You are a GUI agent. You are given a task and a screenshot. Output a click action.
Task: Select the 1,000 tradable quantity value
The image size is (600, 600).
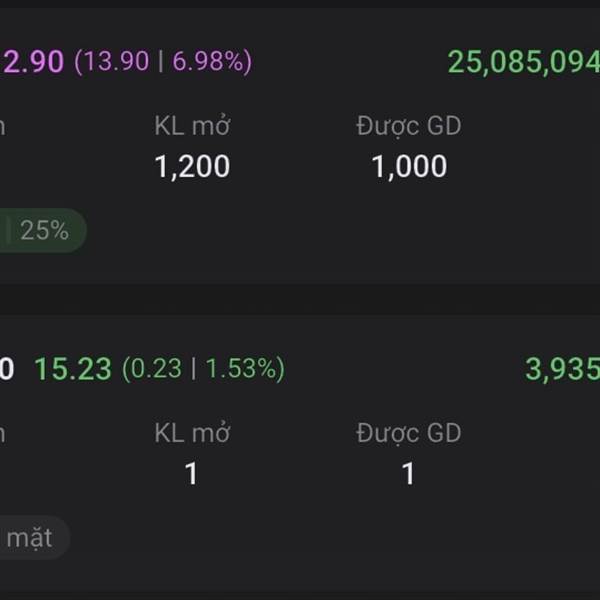409,166
